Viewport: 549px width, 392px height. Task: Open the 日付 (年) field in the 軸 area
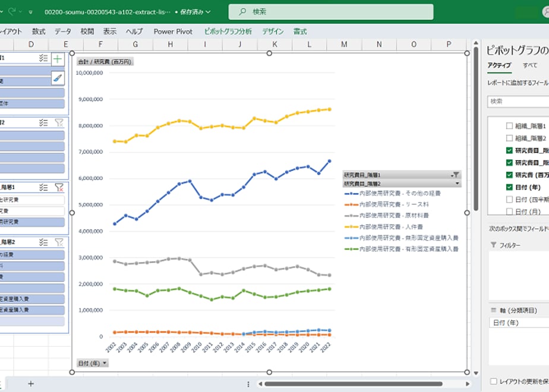(519, 323)
